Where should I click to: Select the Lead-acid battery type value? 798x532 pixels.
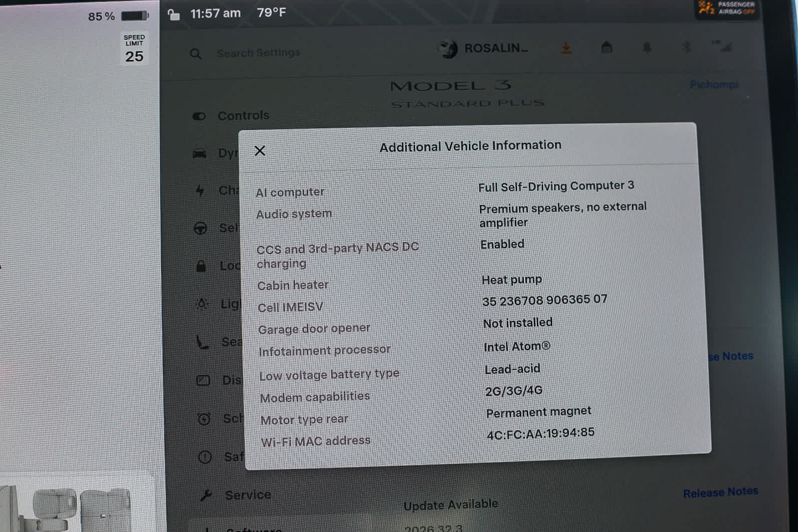pos(513,369)
